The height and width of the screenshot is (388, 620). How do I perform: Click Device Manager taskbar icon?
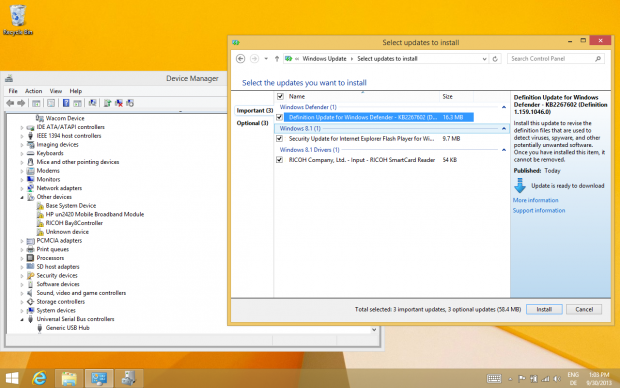click(129, 379)
